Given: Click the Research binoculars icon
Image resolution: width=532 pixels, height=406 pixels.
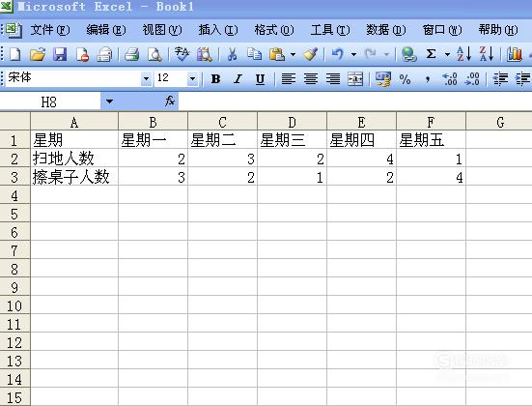Looking at the screenshot, I should pos(205,54).
